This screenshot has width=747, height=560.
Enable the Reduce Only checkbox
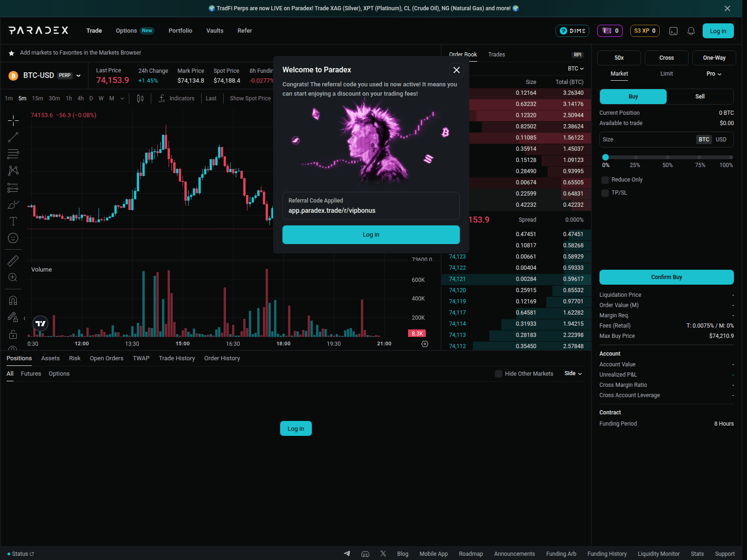[x=605, y=180]
